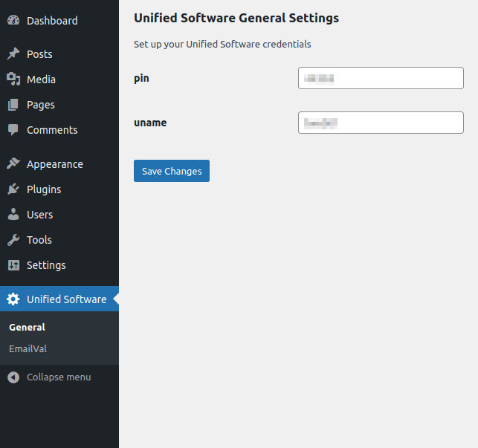Click the Posts pushpin icon
Viewport: 478px width, 448px height.
[x=13, y=54]
